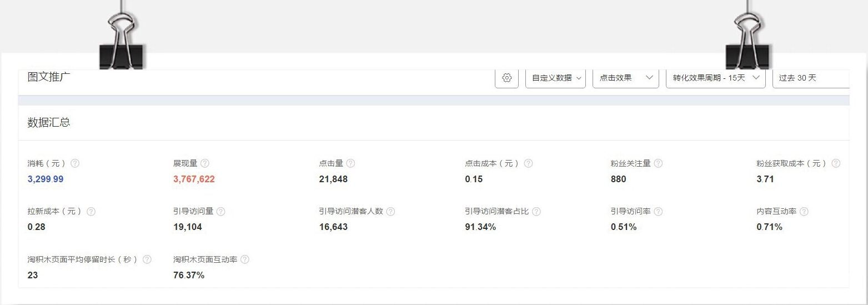Click the 淘积木页面互动率 label
868x305 pixels.
(x=205, y=259)
